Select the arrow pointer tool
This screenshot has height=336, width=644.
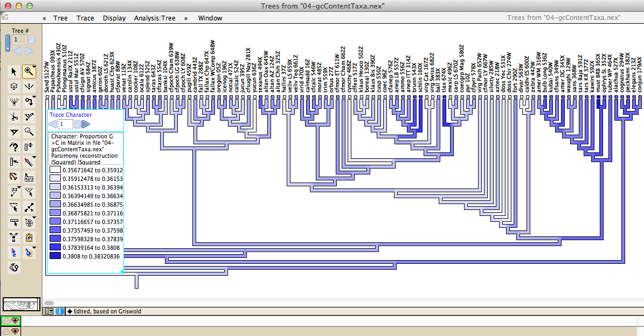13,71
